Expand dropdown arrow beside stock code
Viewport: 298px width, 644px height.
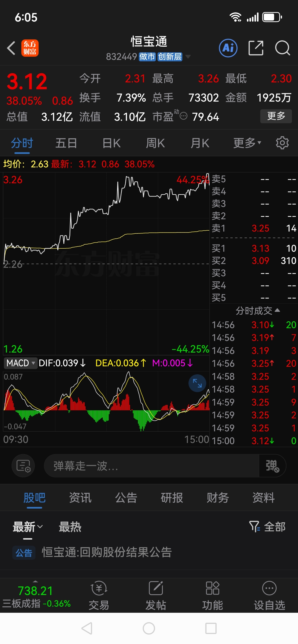[188, 57]
